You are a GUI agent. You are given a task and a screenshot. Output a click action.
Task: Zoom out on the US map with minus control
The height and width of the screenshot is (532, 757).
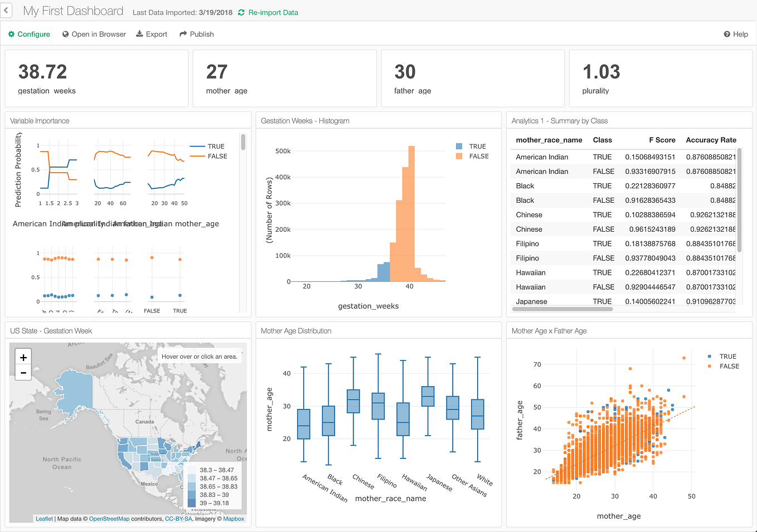pos(23,372)
